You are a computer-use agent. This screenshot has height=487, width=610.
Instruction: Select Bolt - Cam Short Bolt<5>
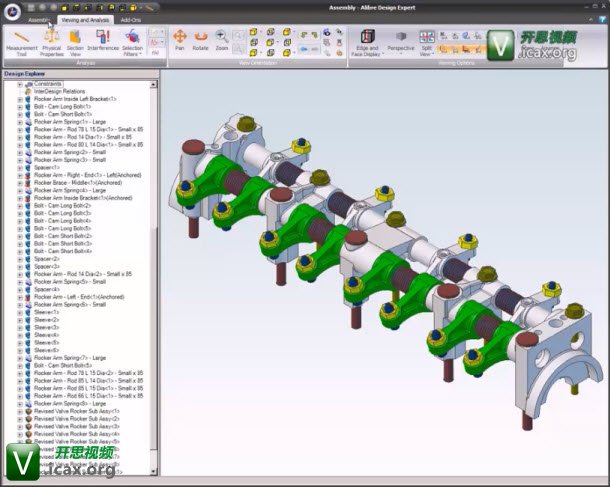(63, 366)
